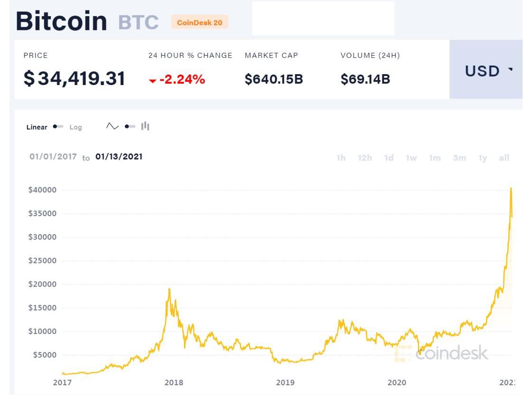This screenshot has height=409, width=532.
Task: Click the CoinDesk 20 badge
Action: [x=199, y=22]
